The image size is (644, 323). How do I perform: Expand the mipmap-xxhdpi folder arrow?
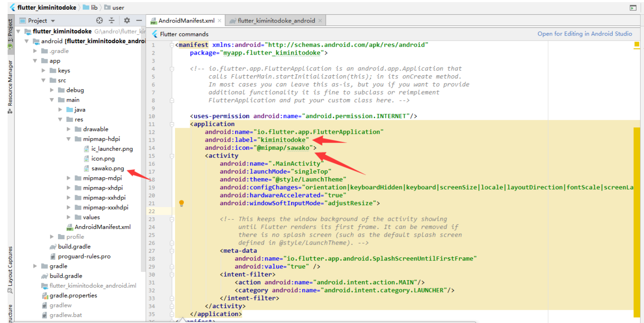coord(69,198)
